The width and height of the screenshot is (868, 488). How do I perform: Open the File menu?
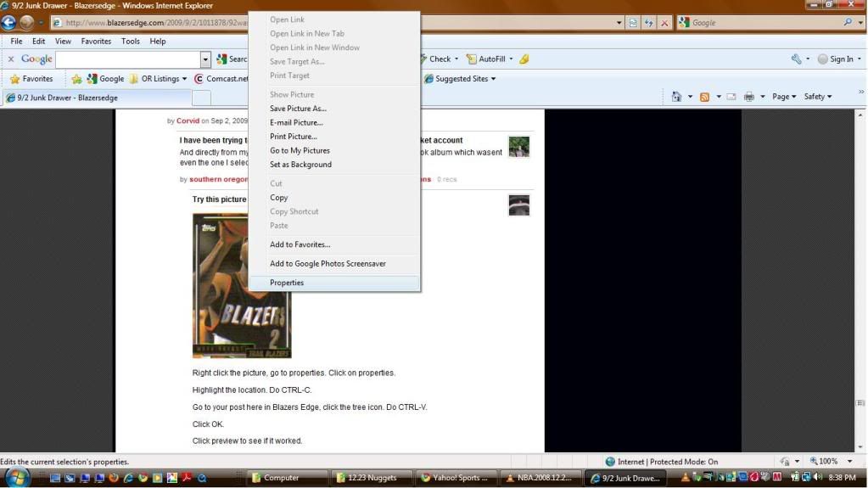16,41
